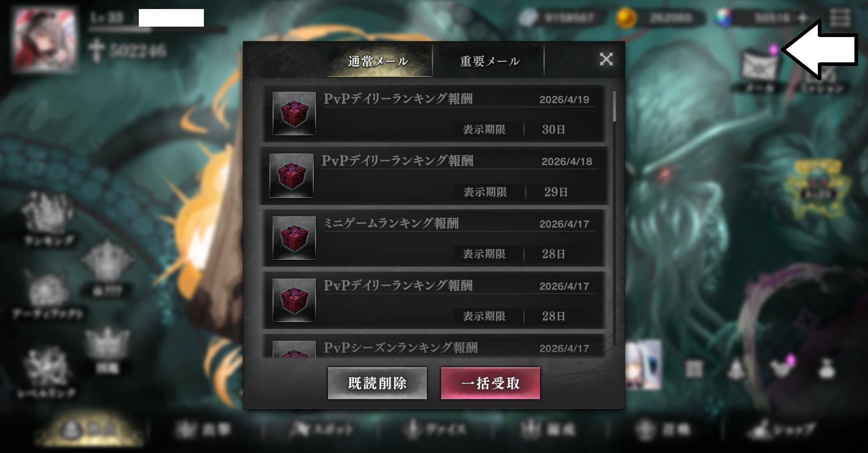
Task: Click gift box of 2026/4/19 PvP reward
Action: click(294, 113)
